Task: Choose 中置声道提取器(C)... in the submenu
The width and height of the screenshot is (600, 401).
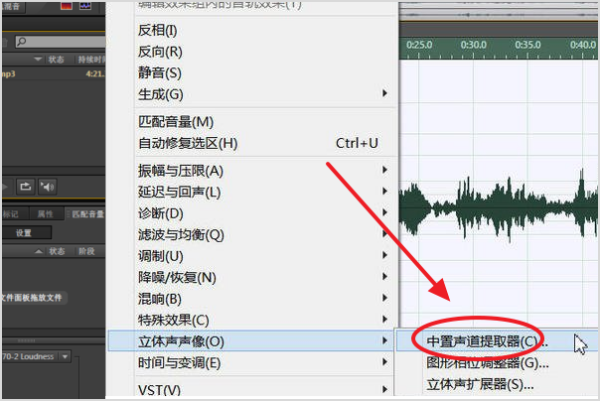Action: pyautogui.click(x=497, y=341)
